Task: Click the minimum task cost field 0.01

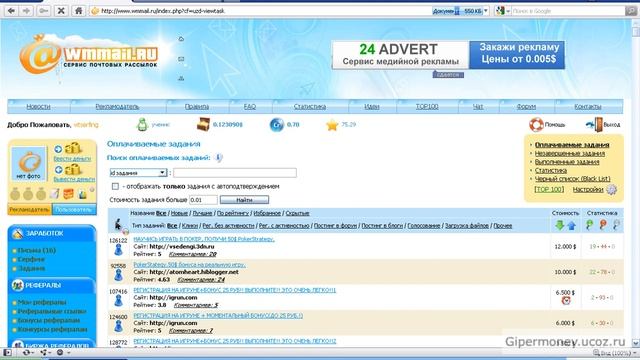Action: [x=203, y=200]
